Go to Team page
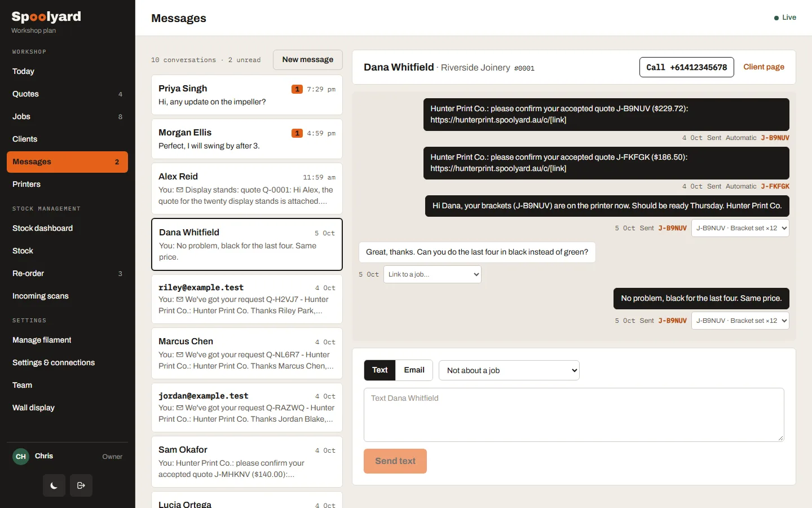Image resolution: width=812 pixels, height=508 pixels. [67, 385]
